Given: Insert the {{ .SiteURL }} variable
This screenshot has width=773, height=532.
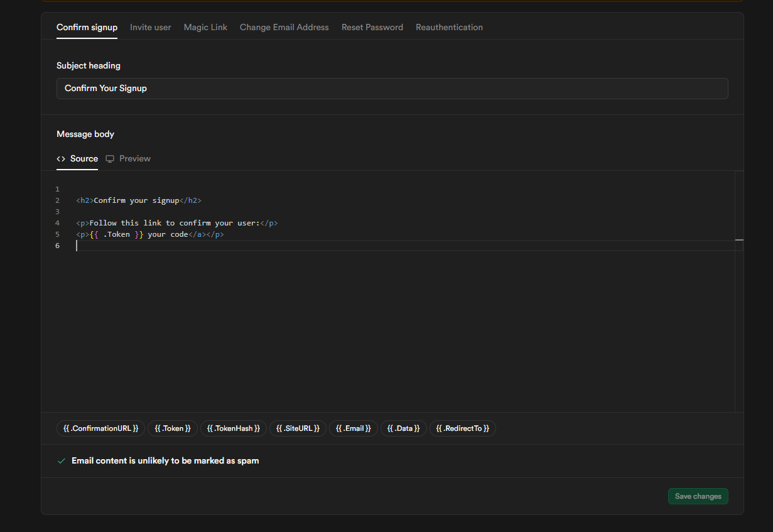Looking at the screenshot, I should pos(298,428).
